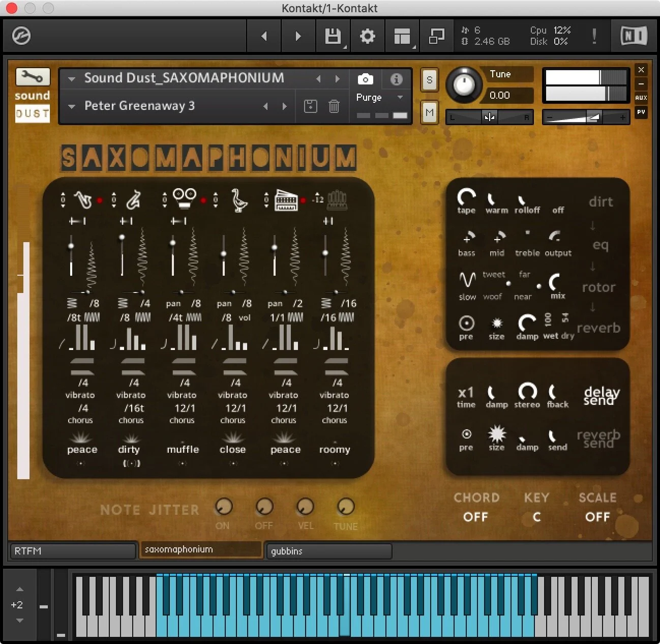The height and width of the screenshot is (644, 660).
Task: Select the saxophone instrument icon
Action: click(x=83, y=199)
